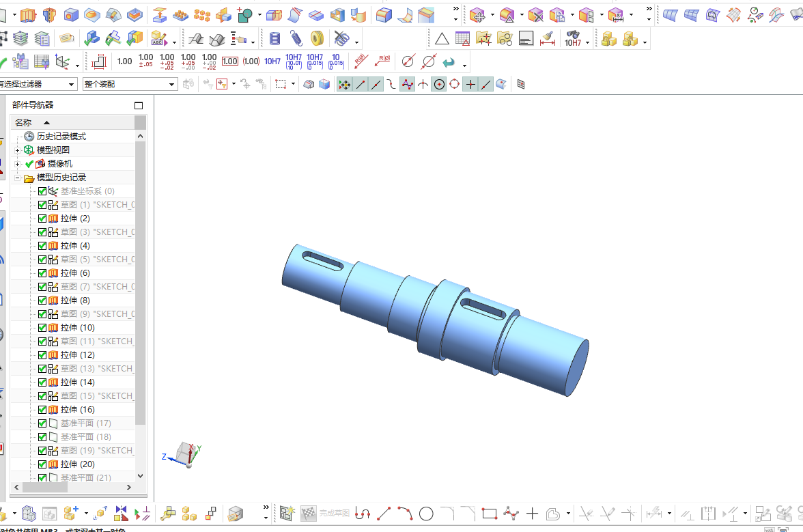The width and height of the screenshot is (803, 532).
Task: Click the first keyway slot on shaft model
Action: [322, 261]
